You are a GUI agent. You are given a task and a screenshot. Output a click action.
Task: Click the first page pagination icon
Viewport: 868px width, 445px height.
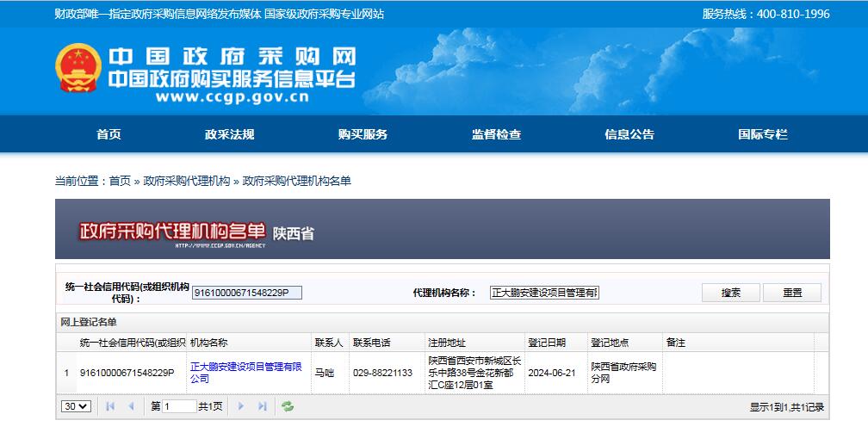click(x=110, y=406)
